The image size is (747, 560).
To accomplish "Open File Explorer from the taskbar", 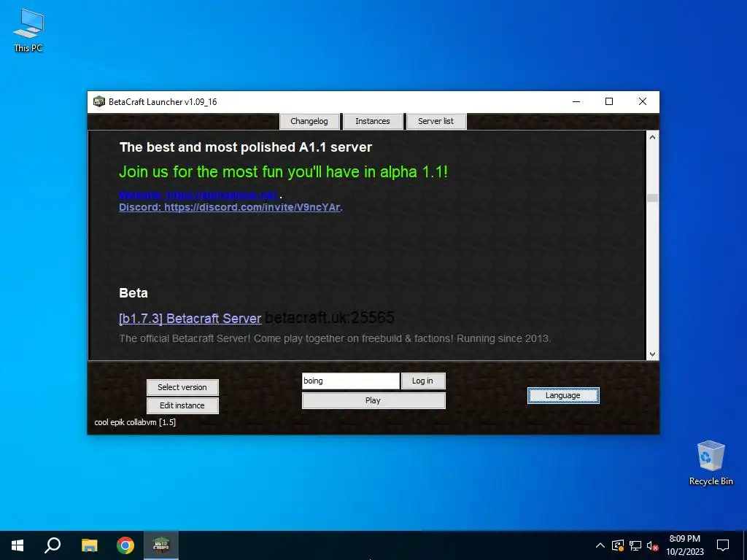I will pos(89,545).
